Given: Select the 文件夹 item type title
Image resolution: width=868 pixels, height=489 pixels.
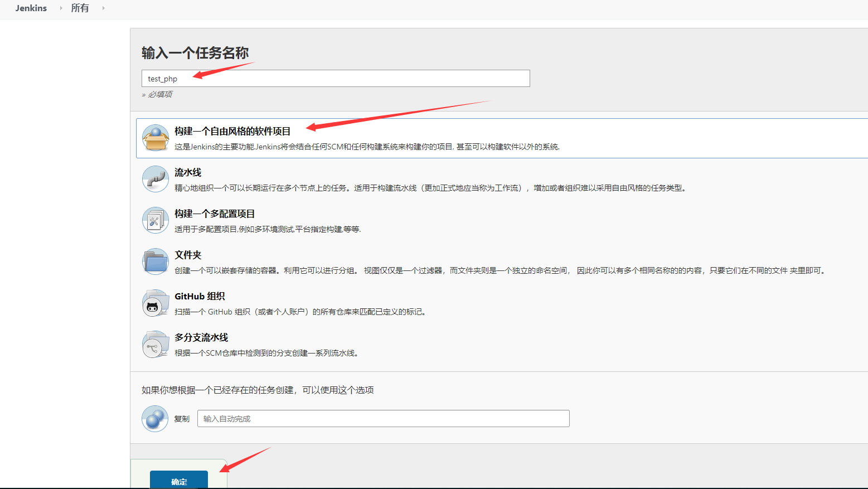Looking at the screenshot, I should 188,255.
